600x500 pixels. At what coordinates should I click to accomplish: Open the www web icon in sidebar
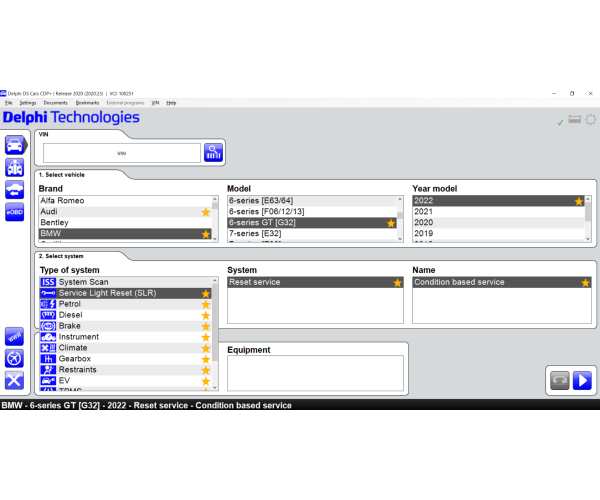click(15, 337)
